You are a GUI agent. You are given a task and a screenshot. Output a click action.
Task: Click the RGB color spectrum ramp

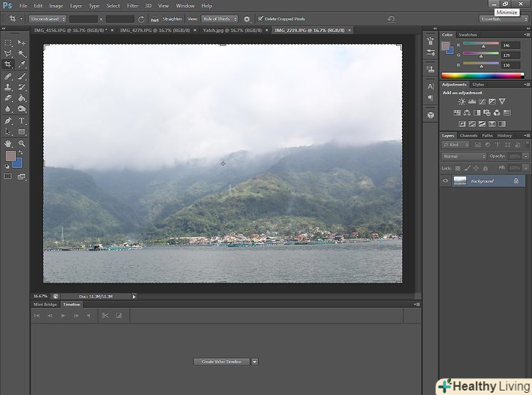click(482, 75)
